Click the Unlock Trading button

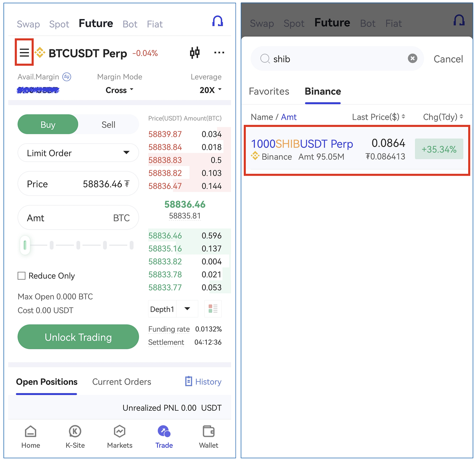coord(78,337)
